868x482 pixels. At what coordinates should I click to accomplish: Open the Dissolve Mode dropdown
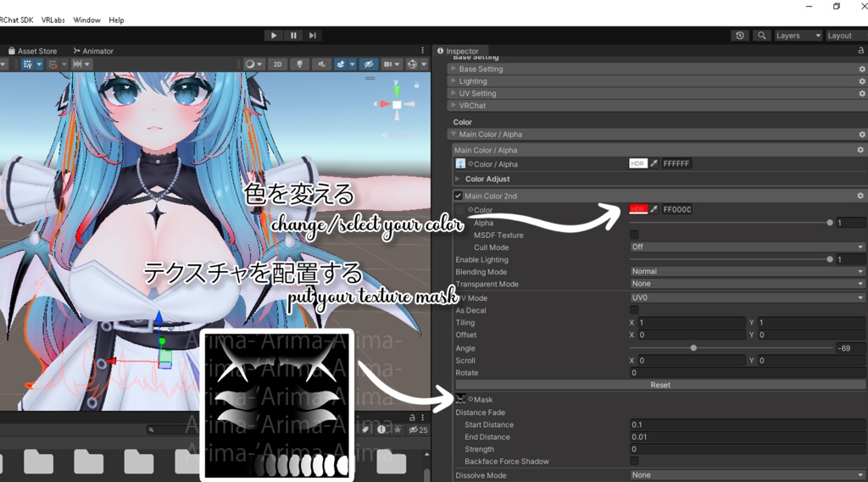tap(748, 475)
